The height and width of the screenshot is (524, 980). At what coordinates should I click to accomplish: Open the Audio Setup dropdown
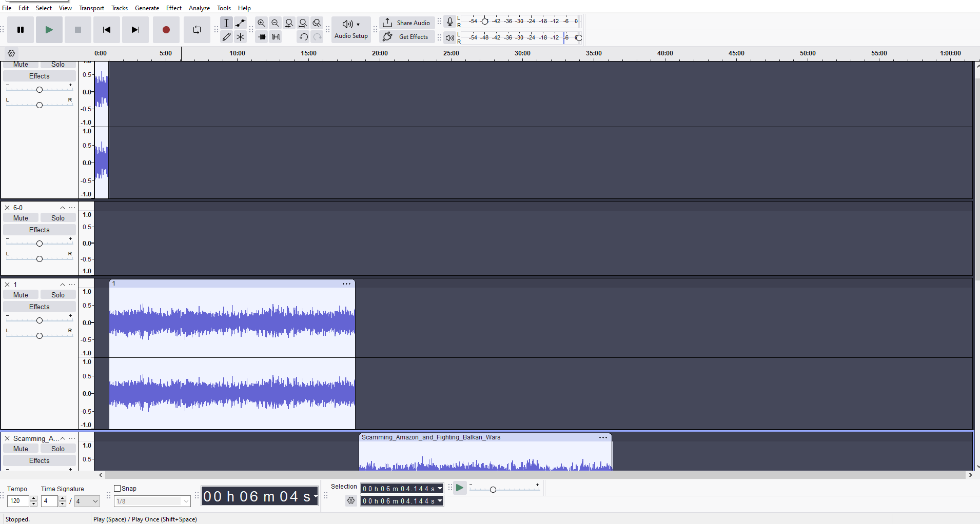click(x=351, y=30)
